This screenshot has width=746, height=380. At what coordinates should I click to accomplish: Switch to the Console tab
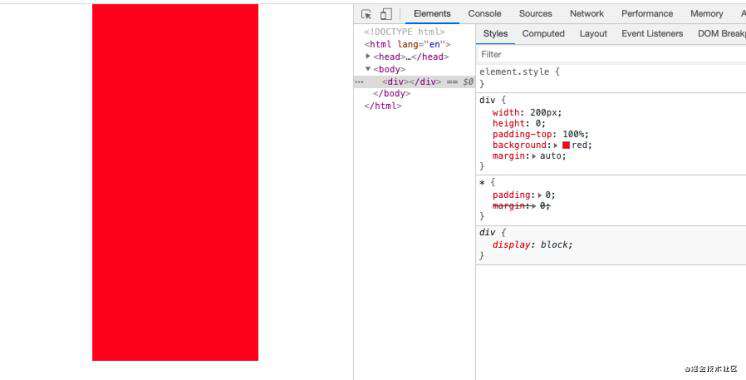[x=484, y=14]
